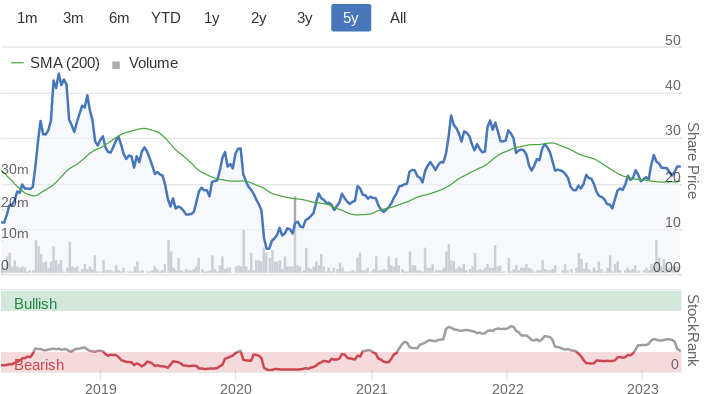
Task: Click the Bullish green band
Action: pos(341,301)
